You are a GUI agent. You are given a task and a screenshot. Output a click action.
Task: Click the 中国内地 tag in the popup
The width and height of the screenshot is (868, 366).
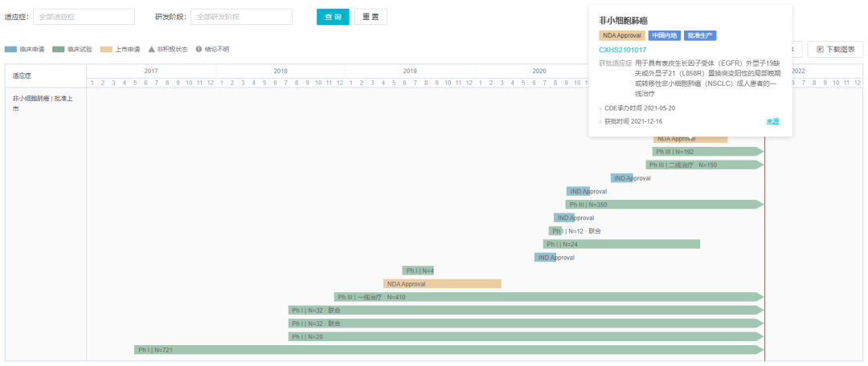(664, 35)
